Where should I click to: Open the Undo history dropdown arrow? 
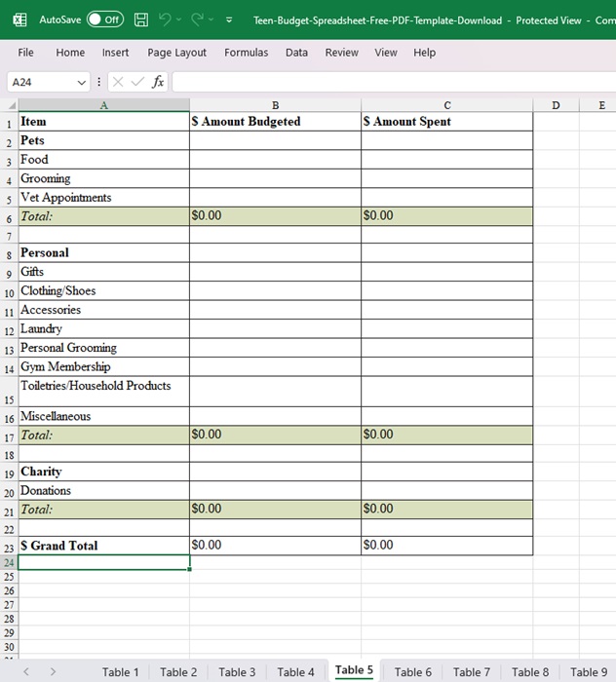178,19
